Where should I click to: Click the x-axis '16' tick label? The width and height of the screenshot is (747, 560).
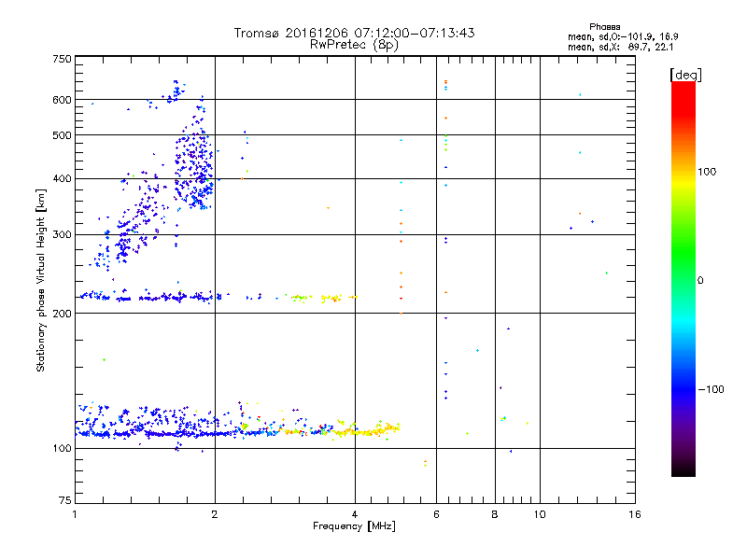pos(635,514)
